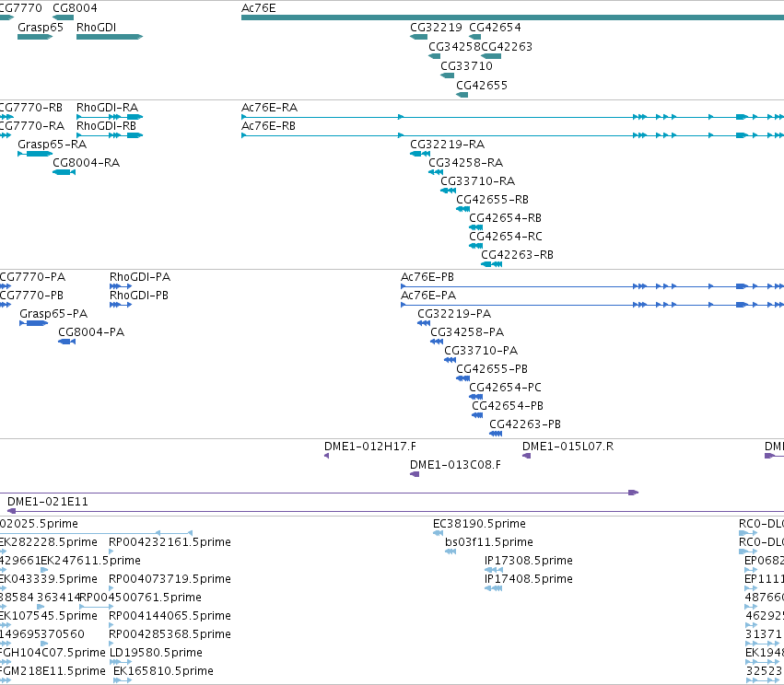Select EST label RP004500761.5prime

(141, 598)
